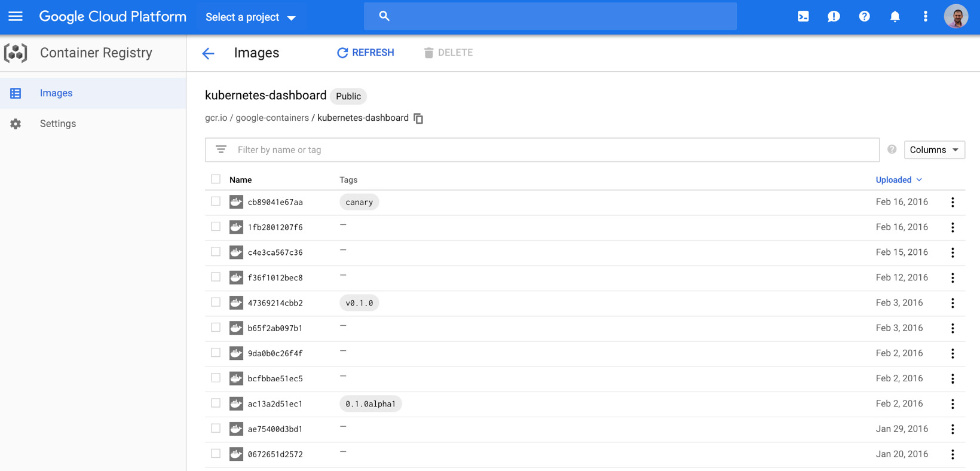The height and width of the screenshot is (471, 980).
Task: Click the Container Registry heading
Action: click(x=96, y=53)
